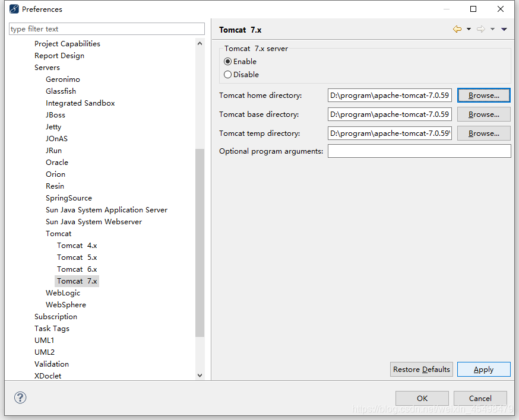The image size is (519, 420).
Task: Click Tomcat home directory path field
Action: [390, 96]
